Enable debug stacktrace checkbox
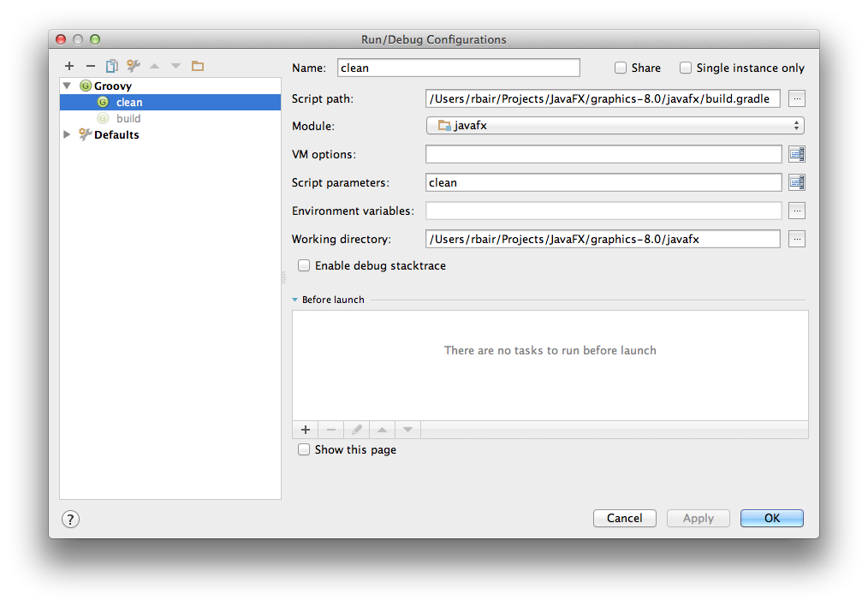Image resolution: width=868 pixels, height=606 pixels. pyautogui.click(x=304, y=265)
